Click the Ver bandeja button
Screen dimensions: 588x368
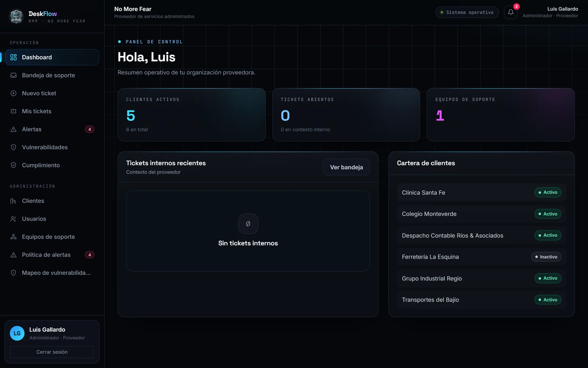point(347,167)
